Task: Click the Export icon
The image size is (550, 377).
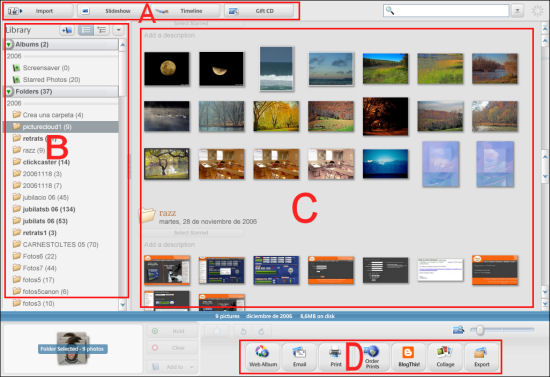Action: click(x=482, y=353)
